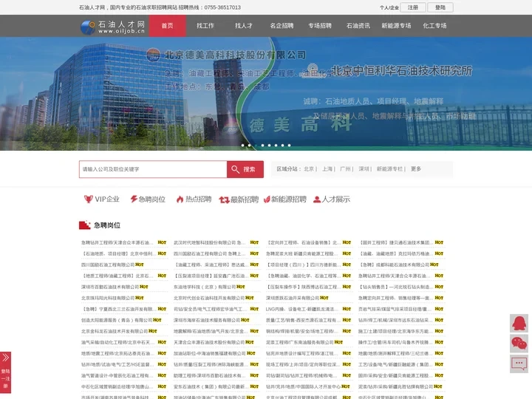
Task: Select the first banner carousel dot
Action: (x=242, y=146)
